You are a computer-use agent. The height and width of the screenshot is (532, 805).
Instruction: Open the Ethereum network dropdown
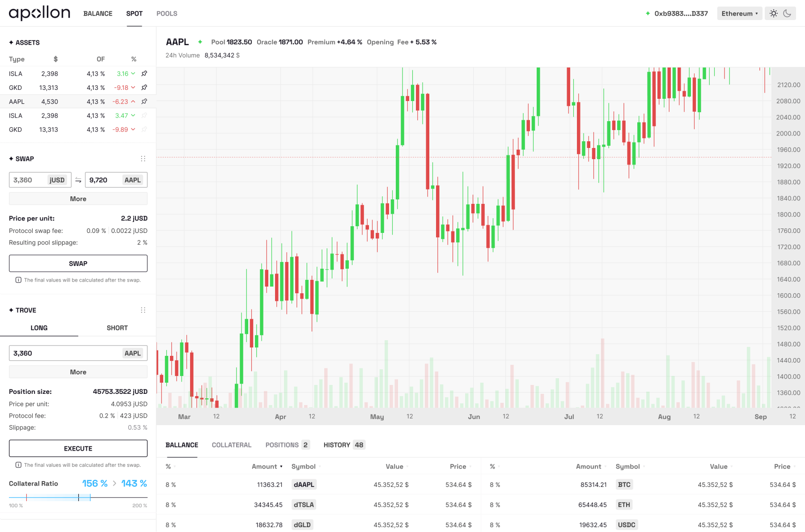click(739, 13)
